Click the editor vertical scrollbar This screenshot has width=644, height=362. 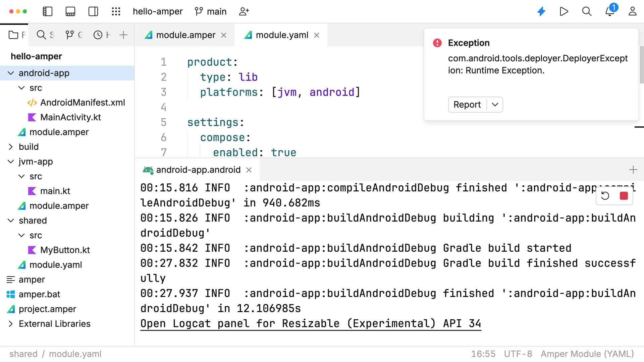click(x=642, y=64)
